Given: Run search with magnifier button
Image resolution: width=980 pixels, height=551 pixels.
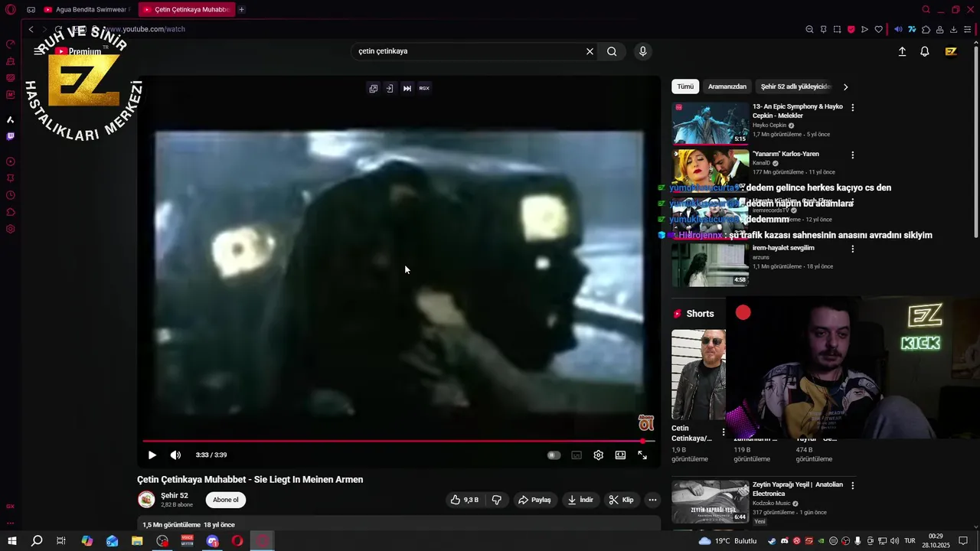Looking at the screenshot, I should tap(612, 51).
